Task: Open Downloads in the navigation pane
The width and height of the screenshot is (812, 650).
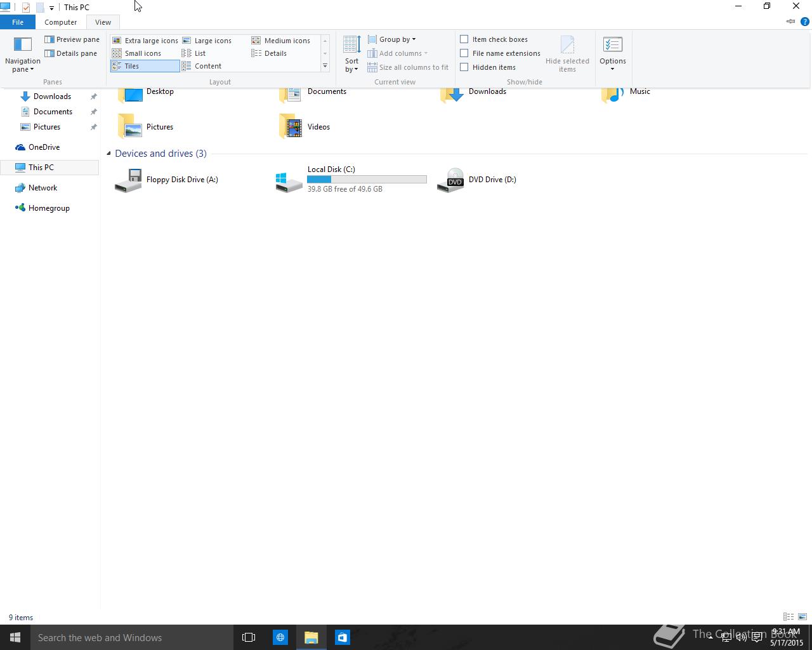Action: click(x=52, y=96)
